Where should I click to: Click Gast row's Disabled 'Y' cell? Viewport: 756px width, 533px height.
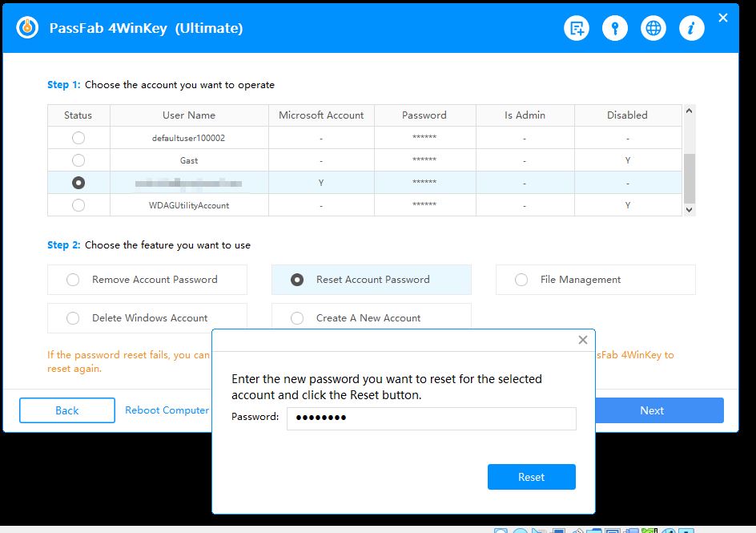(x=628, y=160)
